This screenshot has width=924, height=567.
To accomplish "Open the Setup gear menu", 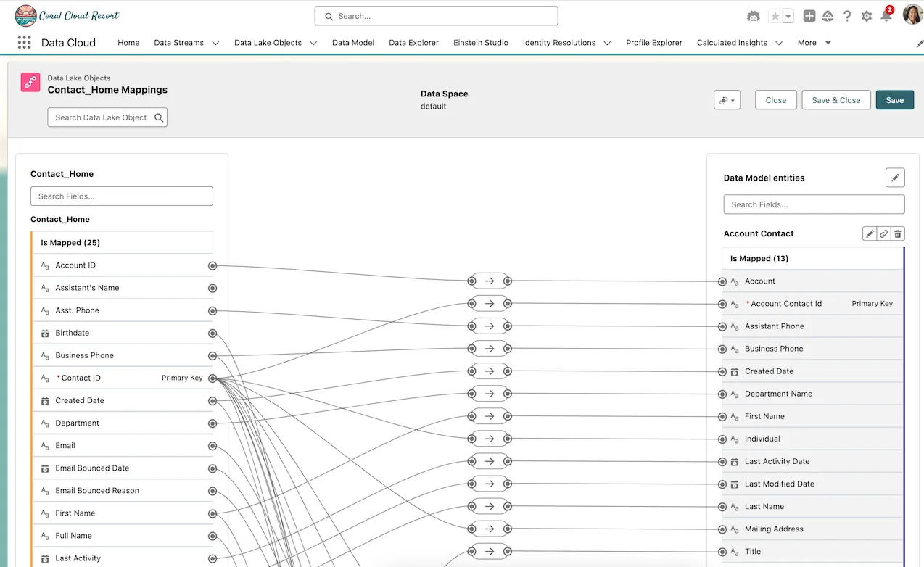I will [x=867, y=16].
